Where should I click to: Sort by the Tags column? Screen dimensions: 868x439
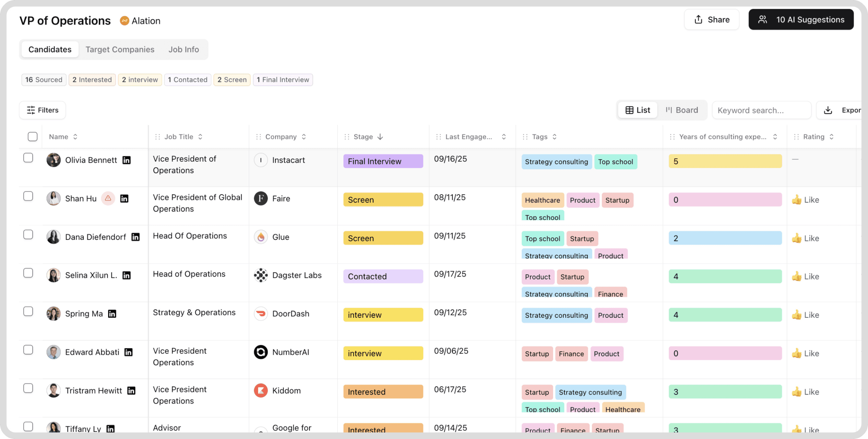tap(554, 137)
